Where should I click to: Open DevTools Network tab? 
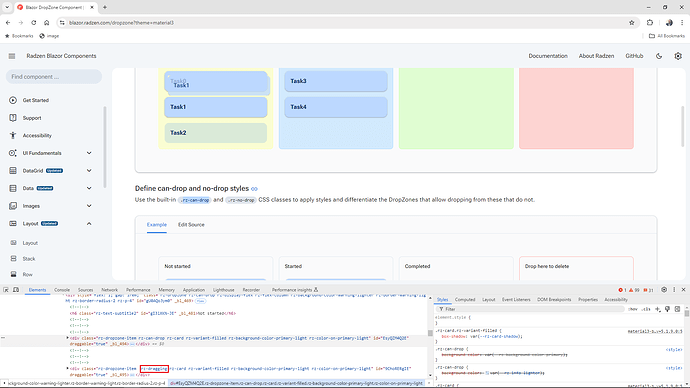click(110, 290)
